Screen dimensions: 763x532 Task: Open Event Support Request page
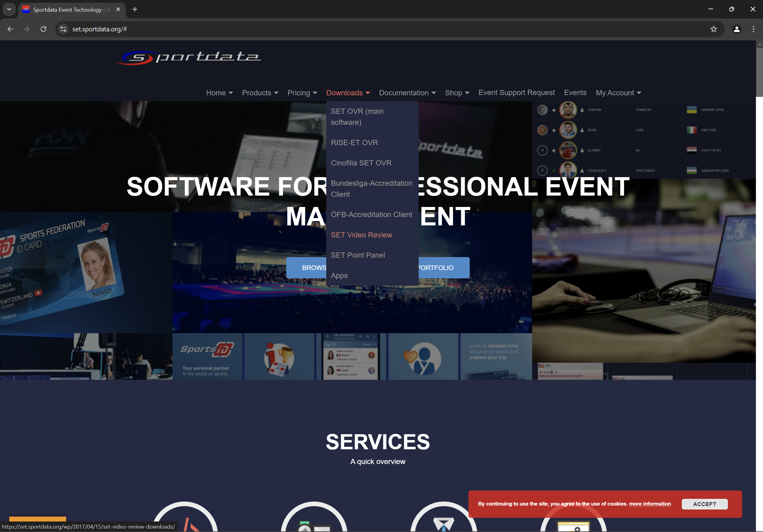(x=516, y=93)
